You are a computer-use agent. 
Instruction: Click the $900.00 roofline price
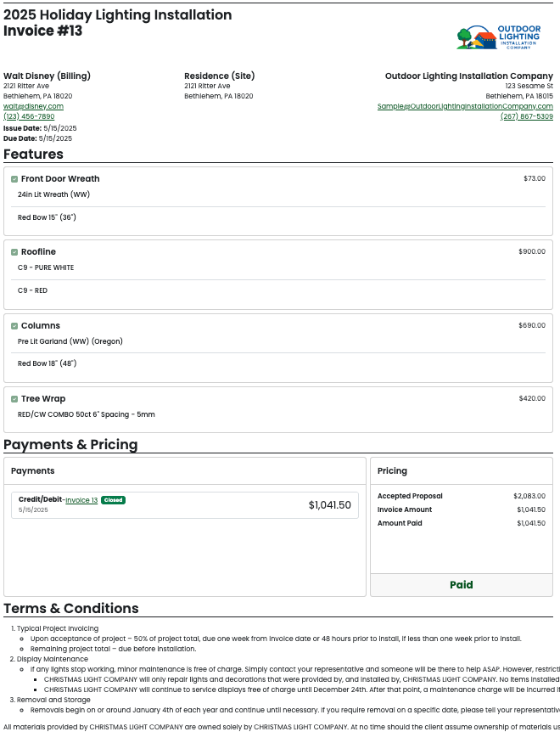tap(532, 251)
